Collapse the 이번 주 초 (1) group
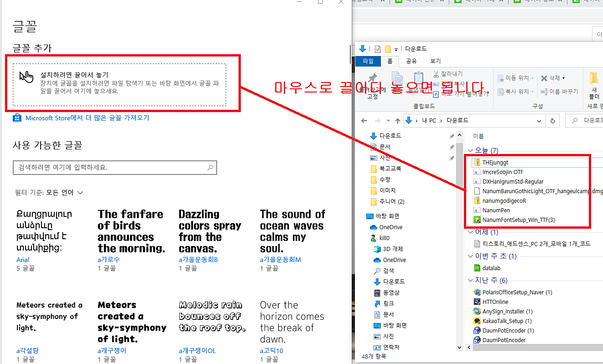 click(x=471, y=256)
